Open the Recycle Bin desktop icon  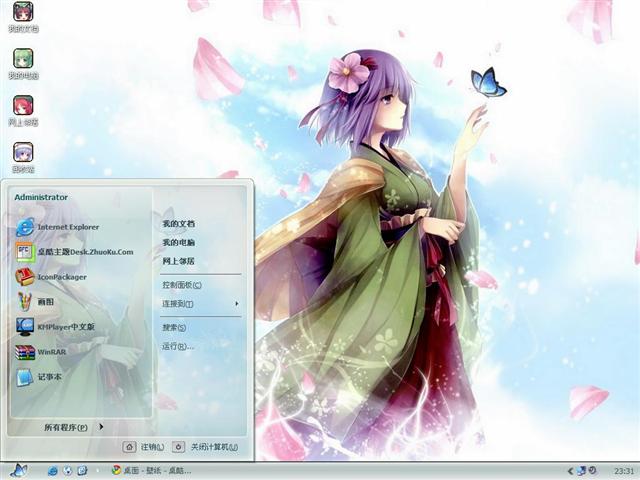coord(23,157)
